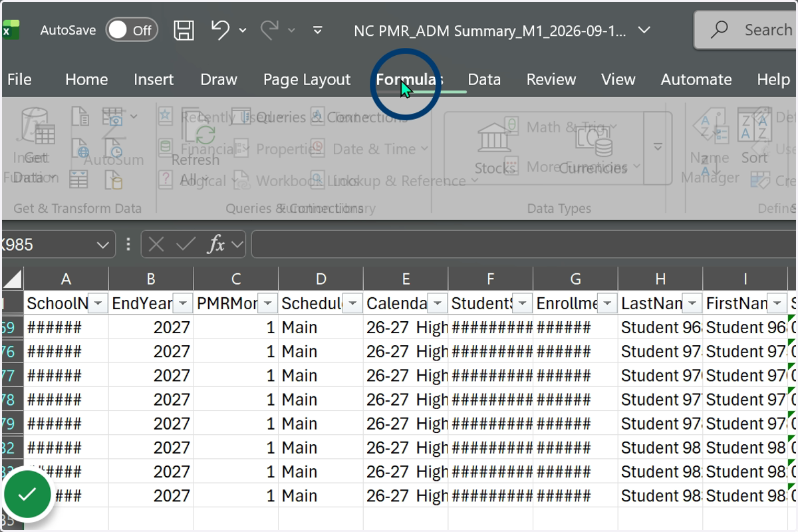Screen dimensions: 798x532
Task: Select column I header
Action: tap(745, 279)
